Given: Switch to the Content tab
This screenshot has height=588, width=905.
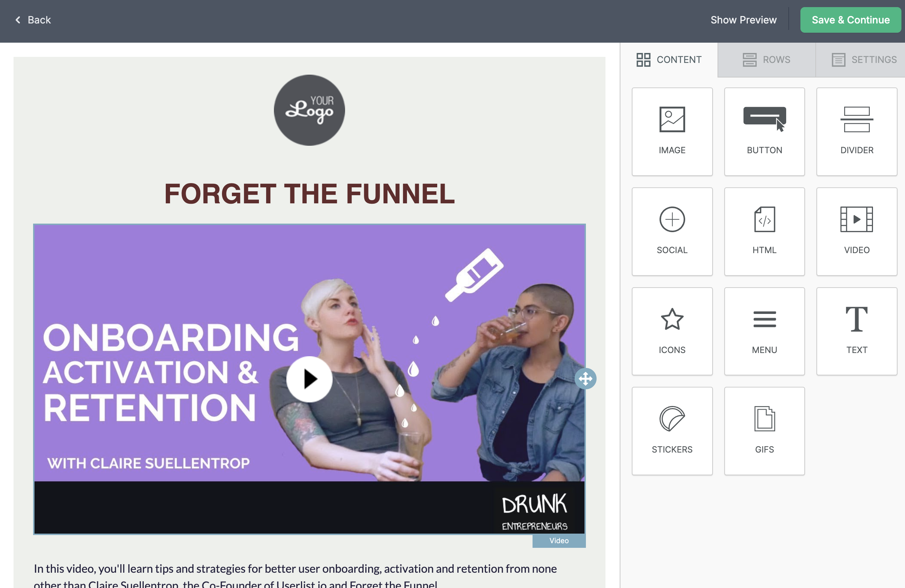Looking at the screenshot, I should [x=669, y=60].
